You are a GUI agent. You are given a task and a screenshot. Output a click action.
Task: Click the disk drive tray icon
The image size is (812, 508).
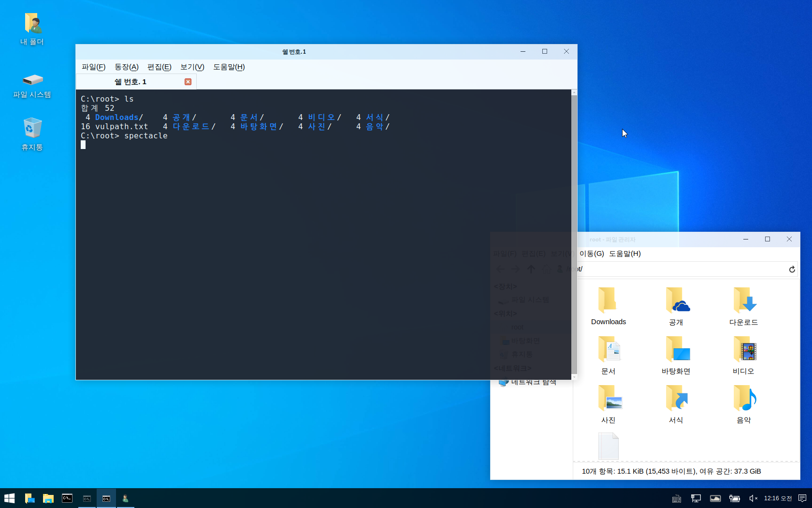(715, 498)
